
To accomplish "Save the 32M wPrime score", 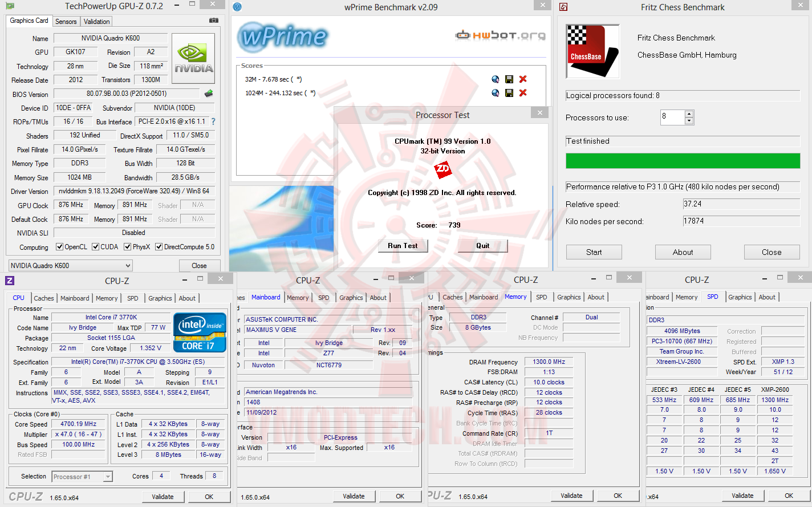I will [509, 79].
